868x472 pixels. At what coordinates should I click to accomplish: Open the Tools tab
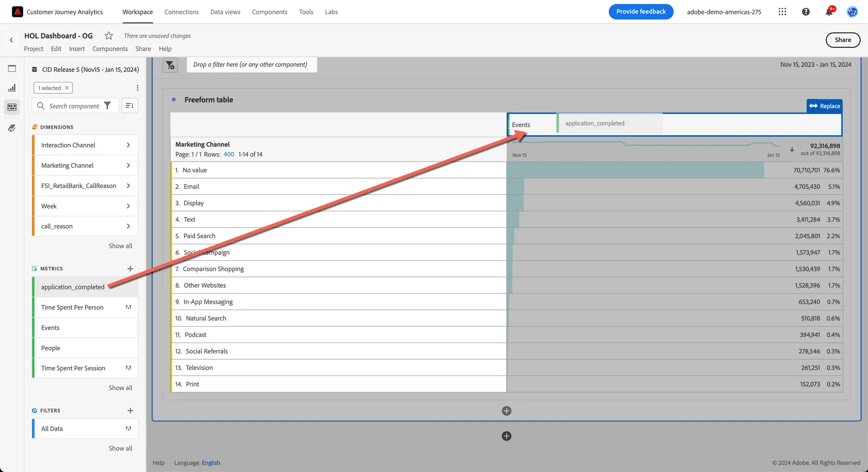click(306, 12)
